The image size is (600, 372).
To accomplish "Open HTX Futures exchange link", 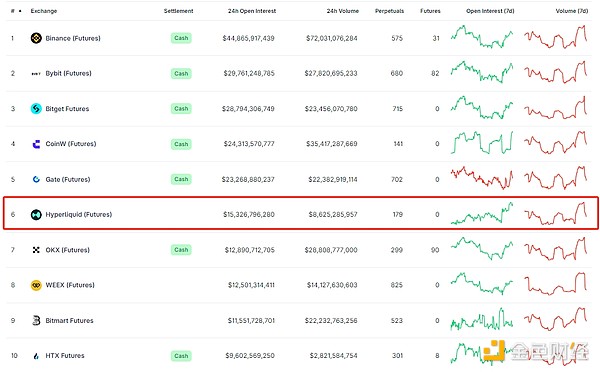I will [x=65, y=356].
